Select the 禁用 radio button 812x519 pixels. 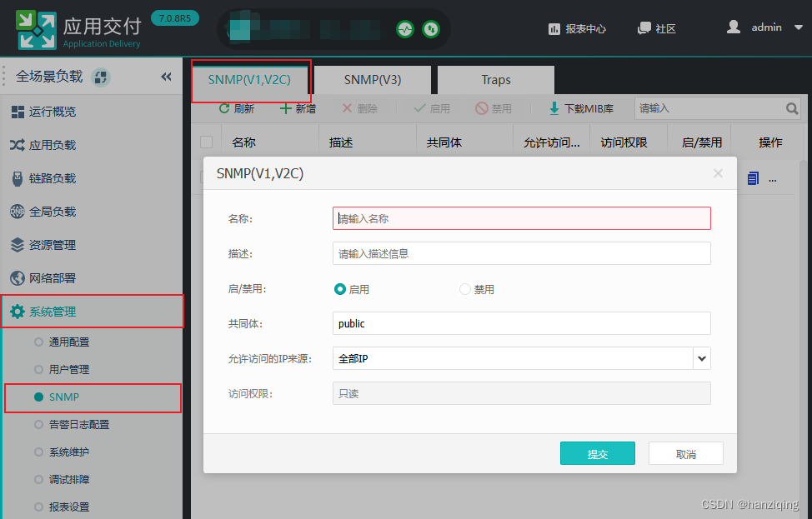(x=465, y=289)
